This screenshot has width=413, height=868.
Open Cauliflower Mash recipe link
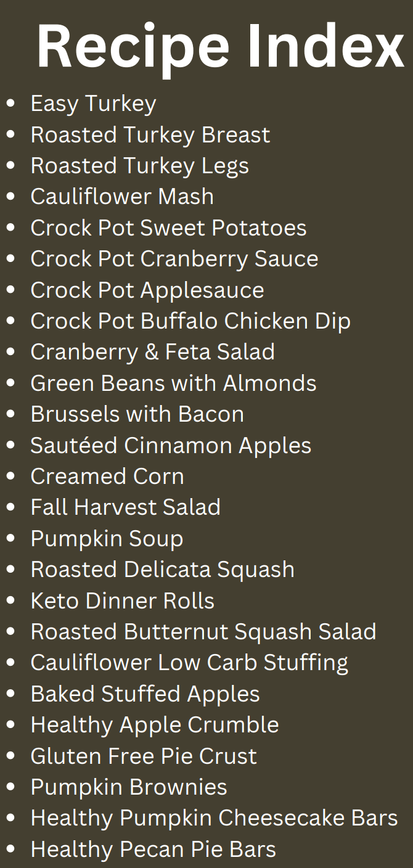coord(122,197)
